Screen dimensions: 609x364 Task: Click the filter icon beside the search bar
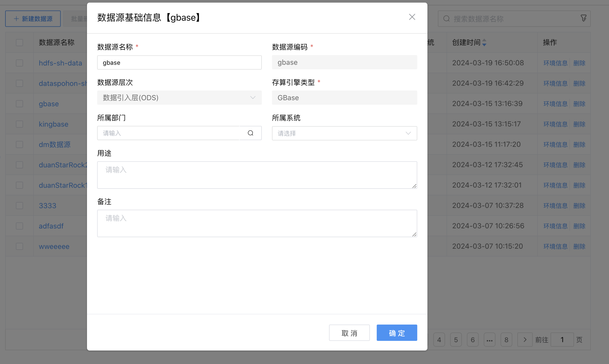[584, 18]
